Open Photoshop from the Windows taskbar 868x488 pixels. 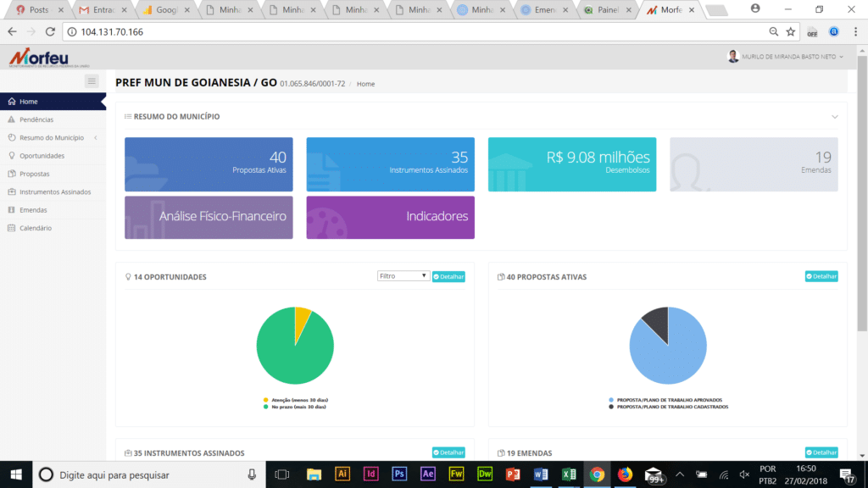pos(399,474)
